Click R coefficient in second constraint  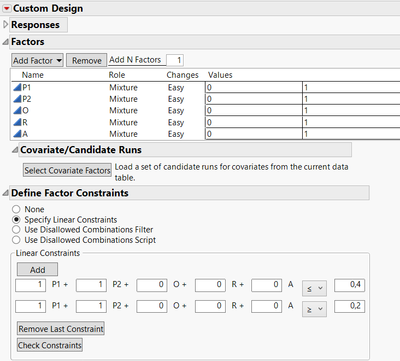click(x=210, y=306)
